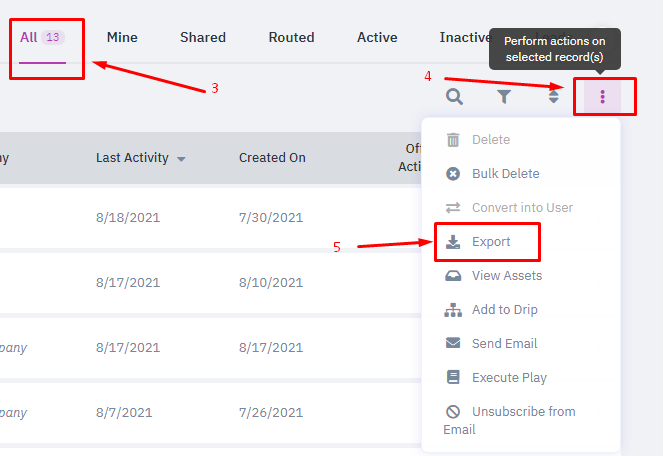The height and width of the screenshot is (456, 663).
Task: Toggle the Last Activity sort arrow
Action: (x=181, y=159)
